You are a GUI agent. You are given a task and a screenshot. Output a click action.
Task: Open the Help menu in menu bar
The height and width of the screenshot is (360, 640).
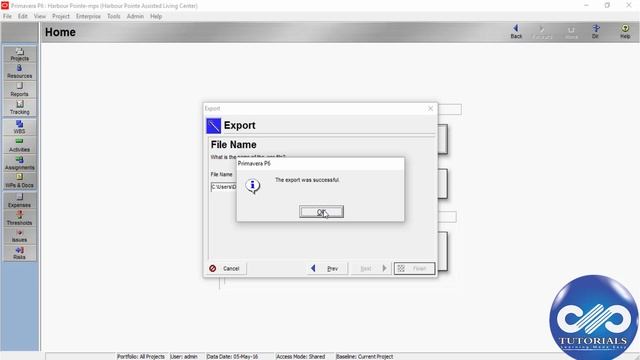pyautogui.click(x=156, y=16)
